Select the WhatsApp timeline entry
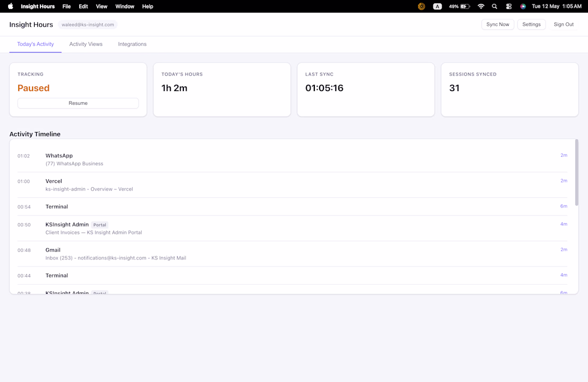 coord(292,159)
